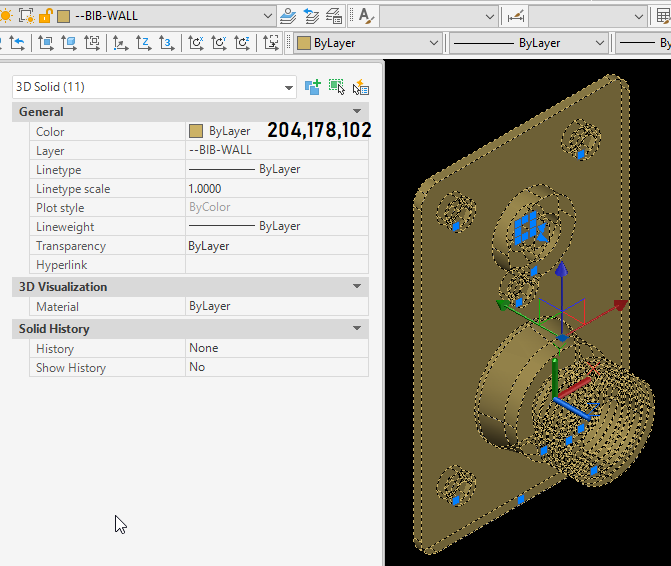This screenshot has height=566, width=671.
Task: Click the Show History value No
Action: point(277,367)
